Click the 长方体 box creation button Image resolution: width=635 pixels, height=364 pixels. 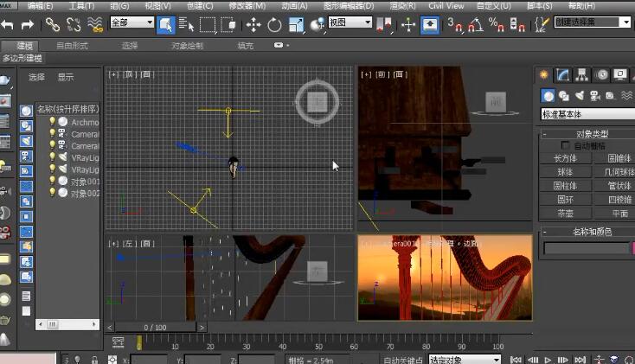tap(564, 158)
